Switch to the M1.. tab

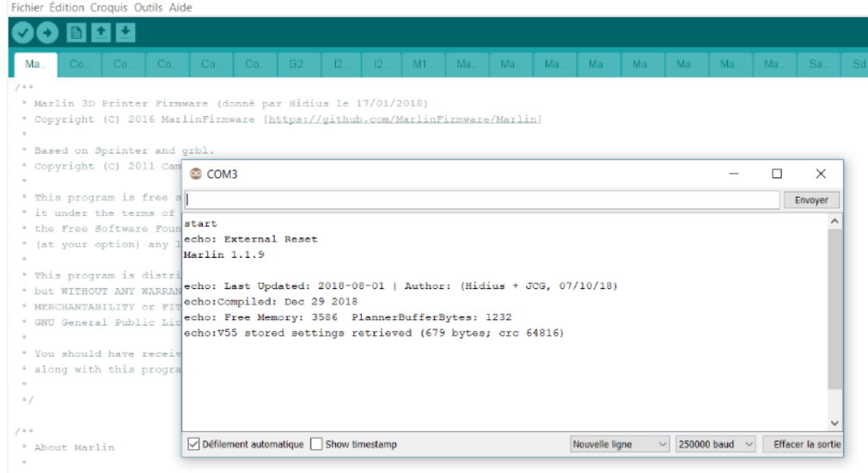click(423, 64)
